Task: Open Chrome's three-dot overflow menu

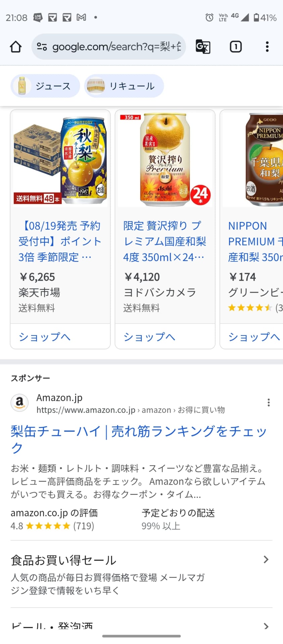Action: pyautogui.click(x=267, y=47)
